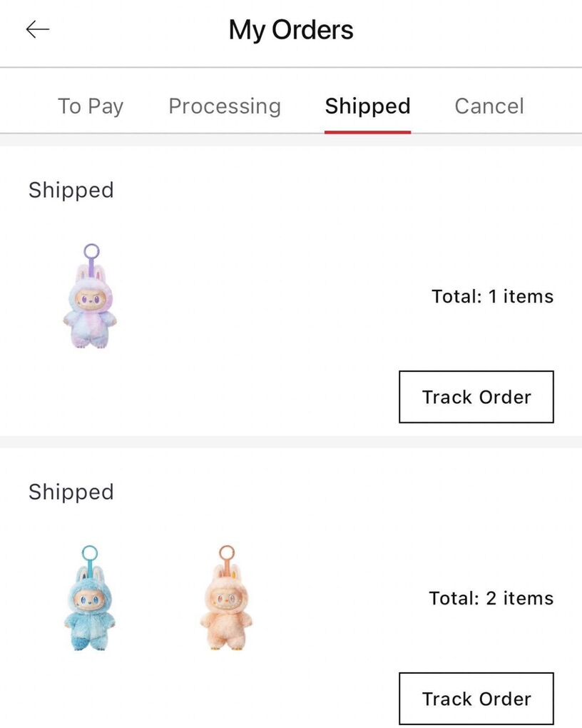Click the orange keyring loop on plush
The width and height of the screenshot is (582, 728).
(227, 553)
